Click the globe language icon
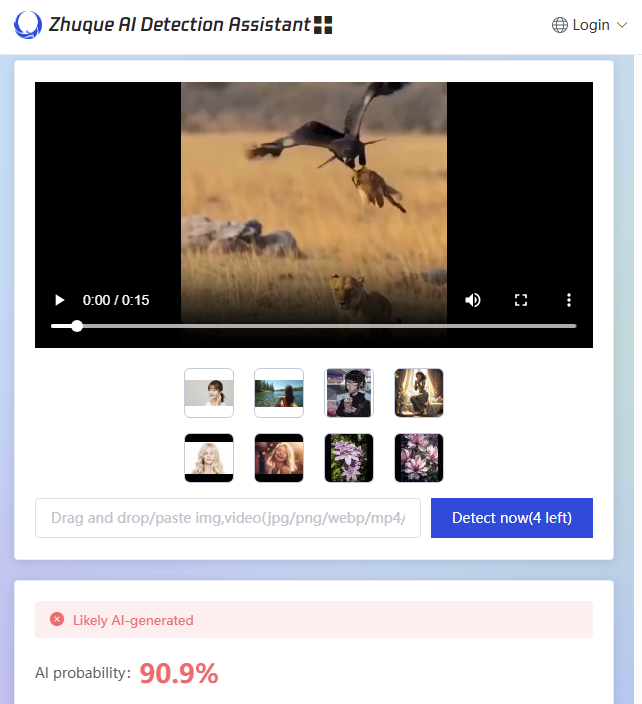The width and height of the screenshot is (642, 704). click(560, 25)
